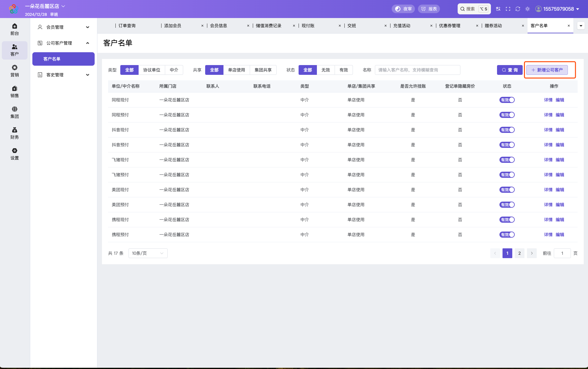This screenshot has width=588, height=369.
Task: Open the 一朵花岳麓区店 store dropdown
Action: tap(45, 6)
